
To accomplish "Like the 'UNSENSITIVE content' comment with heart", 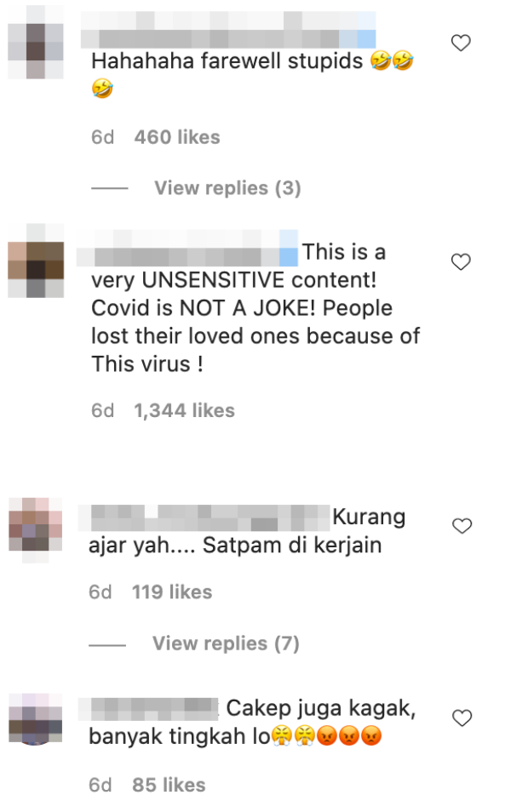I will click(x=460, y=261).
